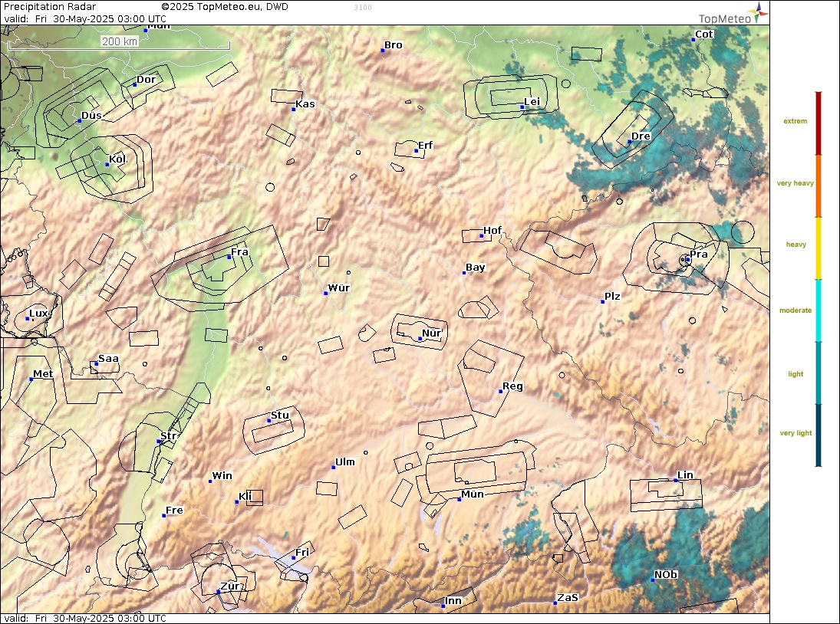
Task: Click the '200 km' scale bar label
Action: (x=120, y=41)
